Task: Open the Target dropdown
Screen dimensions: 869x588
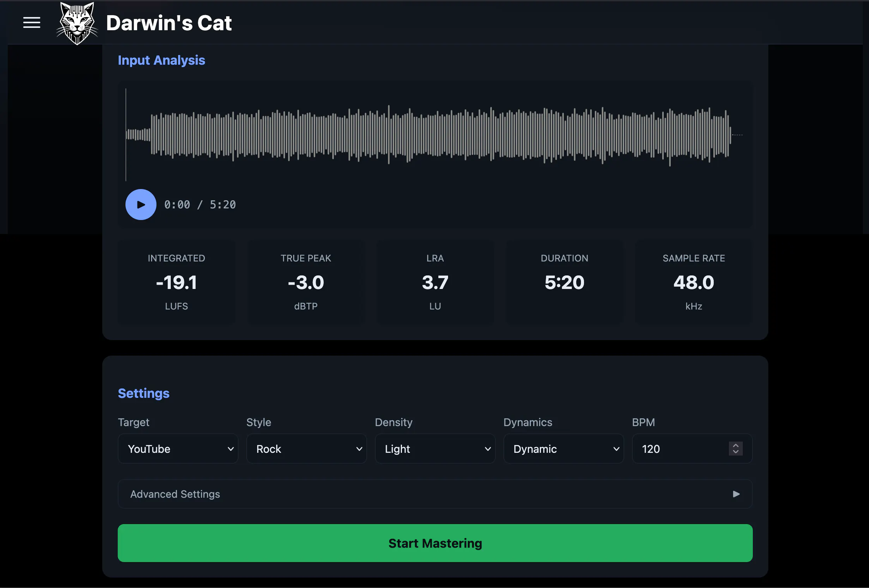Action: (178, 449)
